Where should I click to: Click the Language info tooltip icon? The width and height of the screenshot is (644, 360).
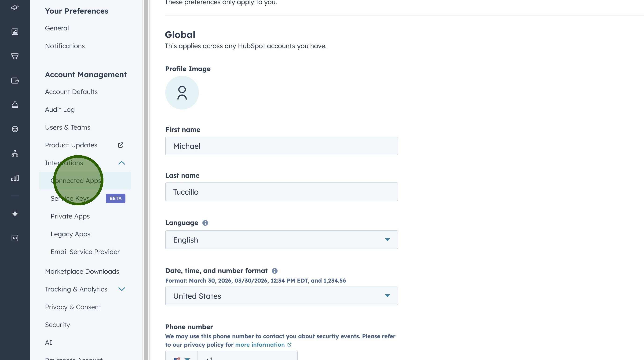tap(205, 223)
